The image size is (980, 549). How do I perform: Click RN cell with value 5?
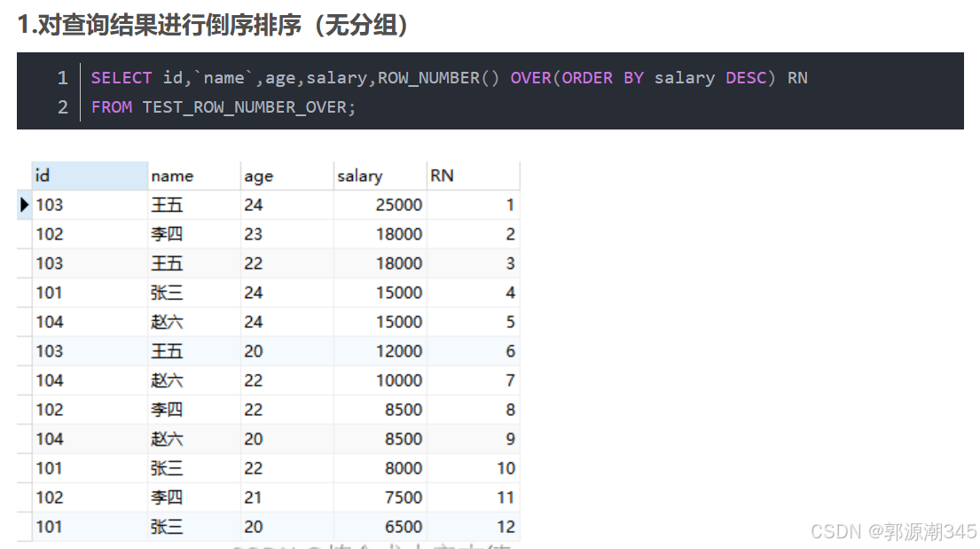pyautogui.click(x=473, y=321)
